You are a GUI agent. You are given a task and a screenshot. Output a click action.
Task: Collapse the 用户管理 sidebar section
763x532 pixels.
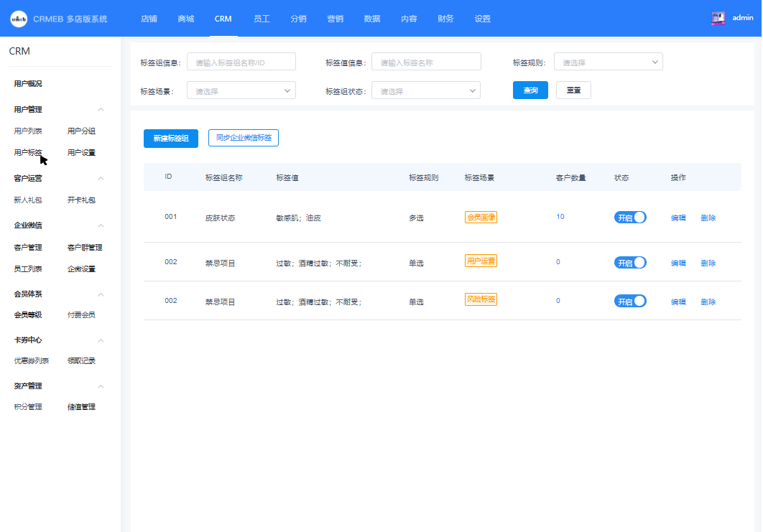(x=101, y=109)
